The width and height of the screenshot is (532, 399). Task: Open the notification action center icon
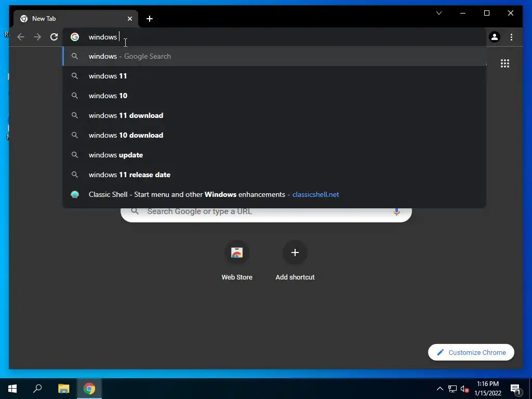515,389
